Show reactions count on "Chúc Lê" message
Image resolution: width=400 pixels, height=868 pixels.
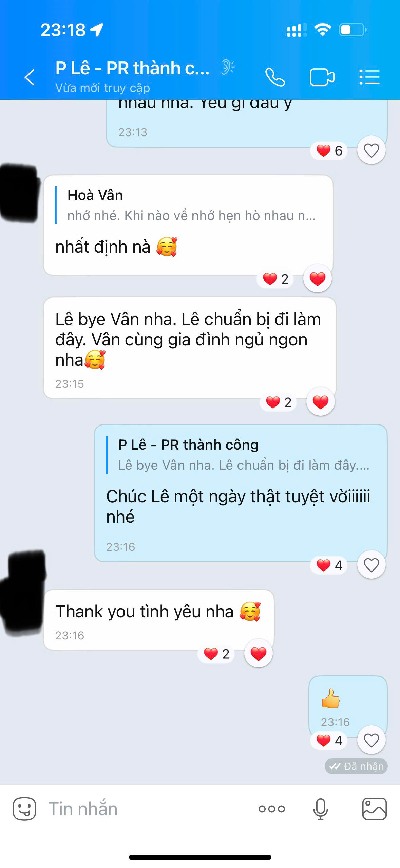[x=329, y=565]
